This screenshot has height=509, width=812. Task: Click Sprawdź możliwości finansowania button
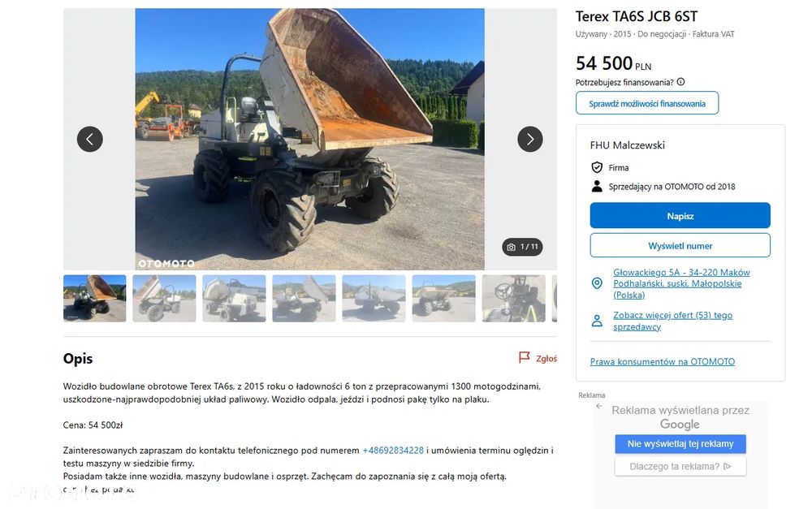(647, 103)
